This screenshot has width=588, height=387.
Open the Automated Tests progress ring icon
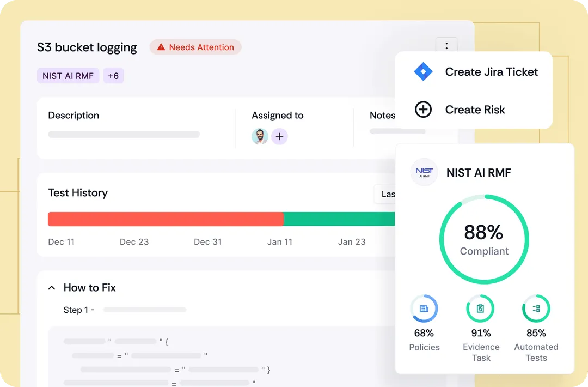coord(536,309)
